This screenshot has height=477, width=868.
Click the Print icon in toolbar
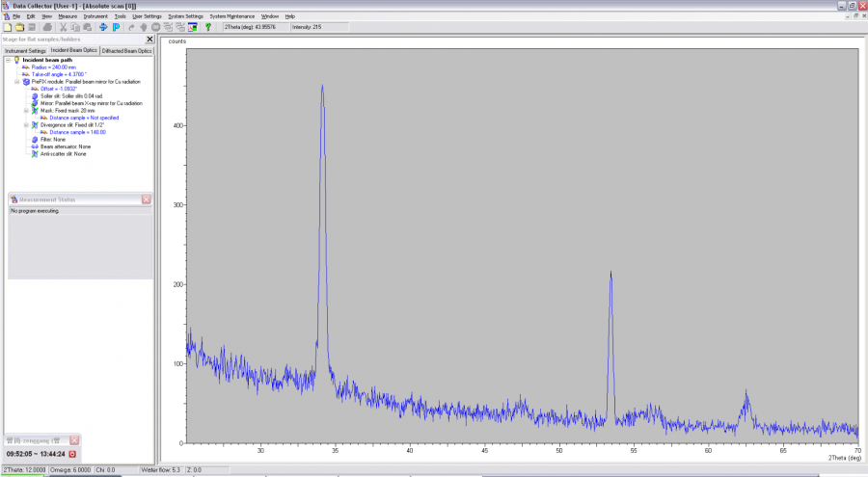[47, 27]
